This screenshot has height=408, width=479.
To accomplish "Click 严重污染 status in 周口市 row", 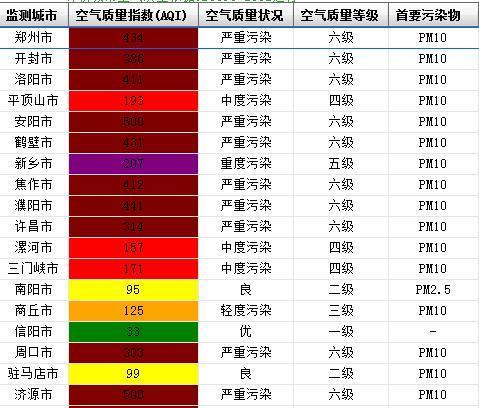I will click(246, 353).
